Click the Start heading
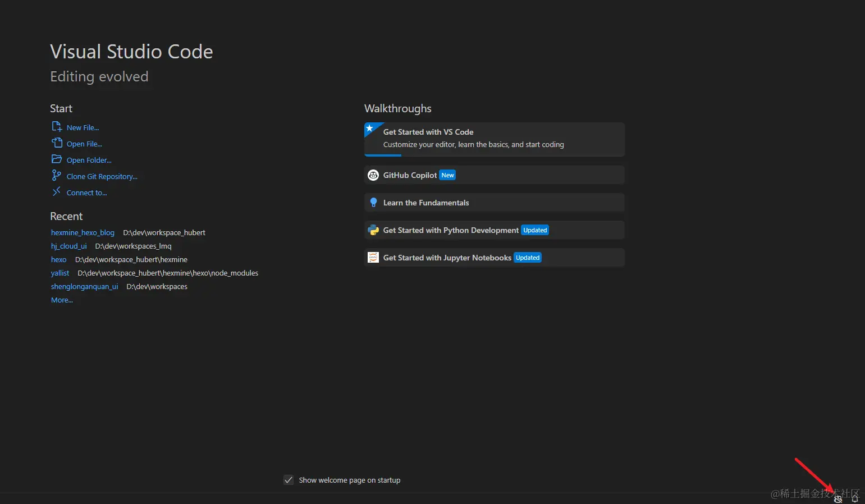 point(61,108)
